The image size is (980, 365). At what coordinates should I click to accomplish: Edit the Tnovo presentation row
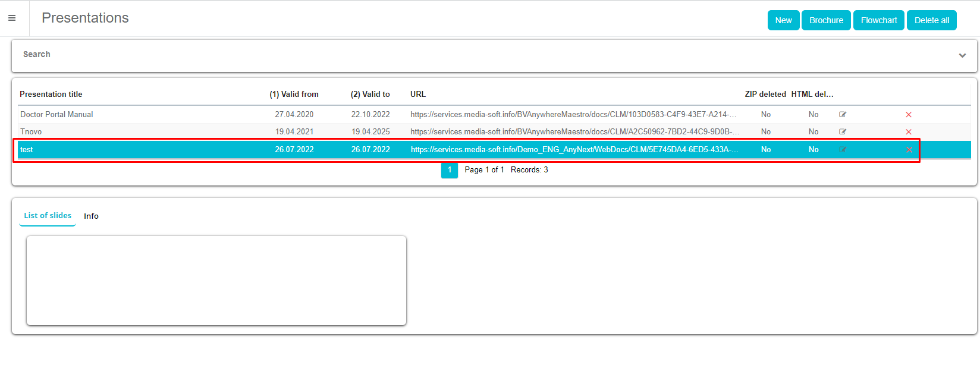[x=843, y=131]
